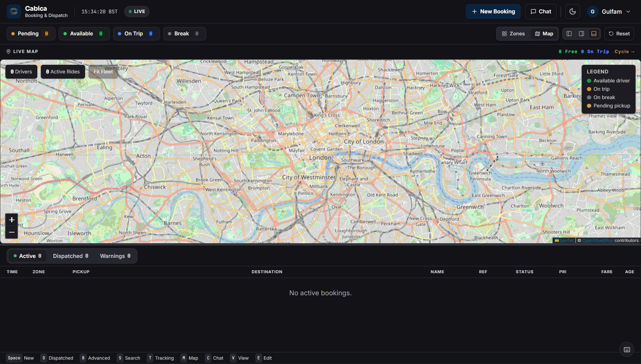Click No active bookings message
Image resolution: width=641 pixels, height=364 pixels.
(x=320, y=293)
